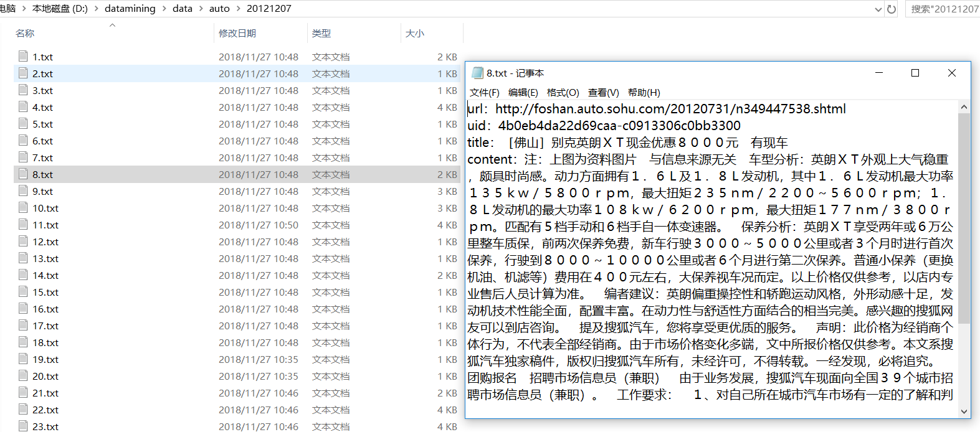This screenshot has width=980, height=432.
Task: Expand the chevron after data in path
Action: pos(201,9)
